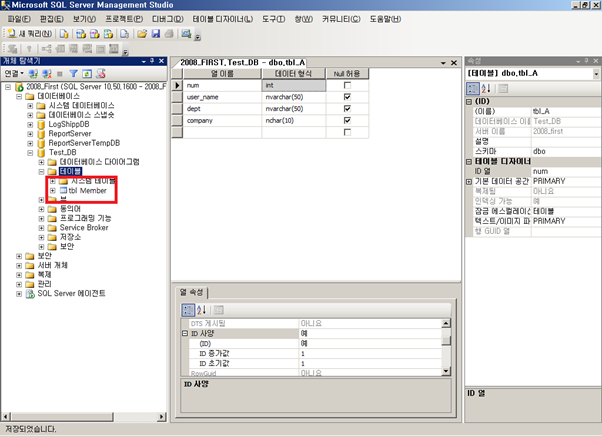Uncheck Null 허용 for company column
Viewport: 602px width, 437px height.
347,120
